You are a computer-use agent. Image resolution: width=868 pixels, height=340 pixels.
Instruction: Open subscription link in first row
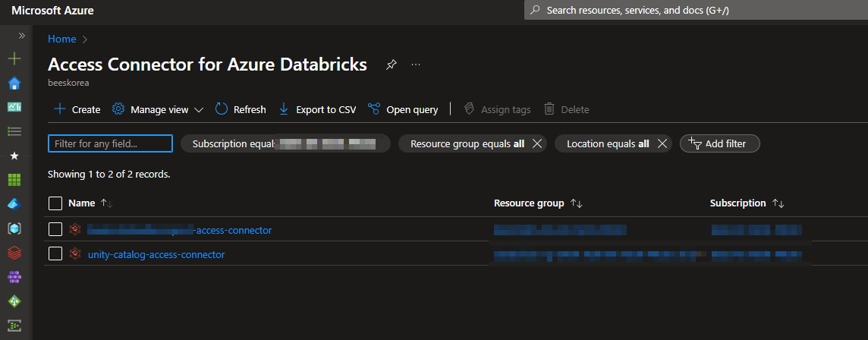[756, 230]
